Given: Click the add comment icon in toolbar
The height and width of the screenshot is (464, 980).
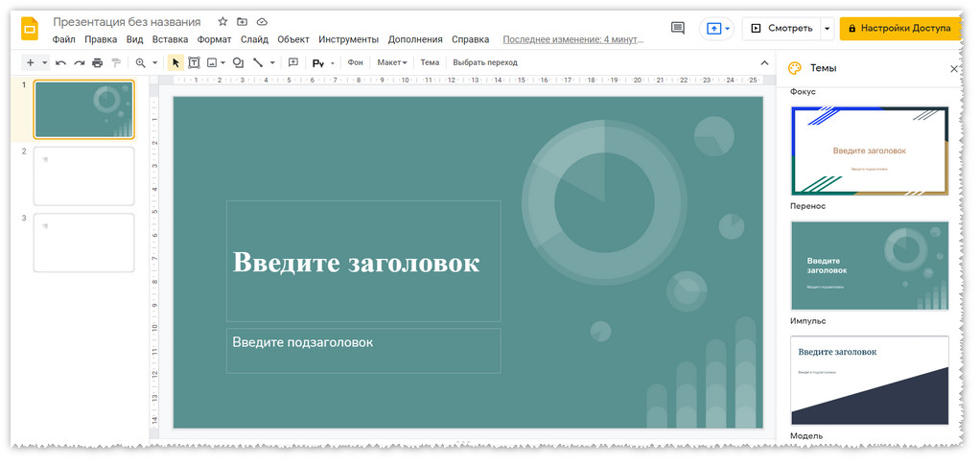Looking at the screenshot, I should pyautogui.click(x=293, y=63).
